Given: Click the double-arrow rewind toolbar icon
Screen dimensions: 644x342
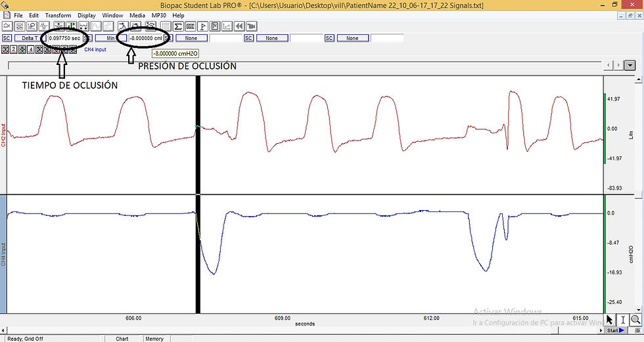Looking at the screenshot, I should pyautogui.click(x=239, y=26).
